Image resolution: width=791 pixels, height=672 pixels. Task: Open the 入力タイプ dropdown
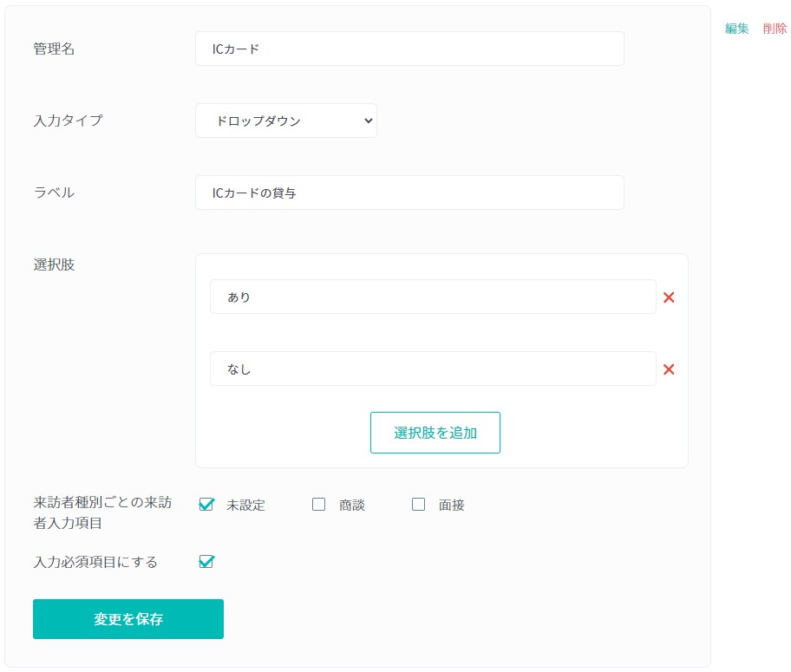286,121
